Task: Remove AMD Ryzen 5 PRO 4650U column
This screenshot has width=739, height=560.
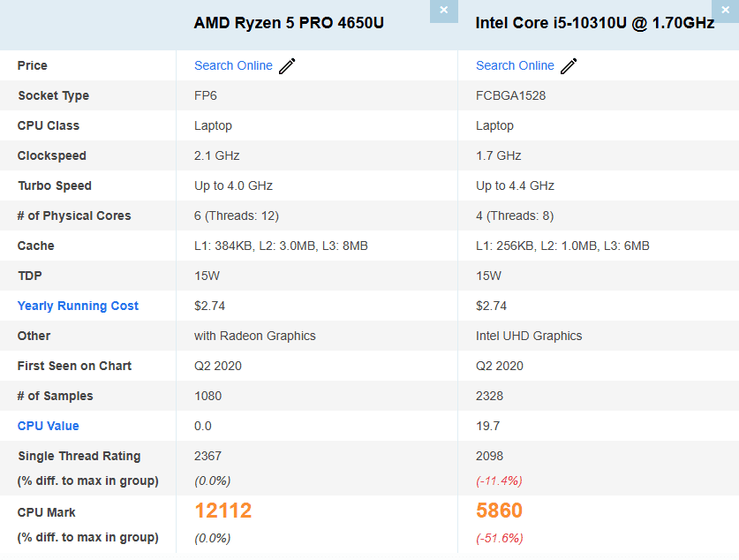Action: 443,11
